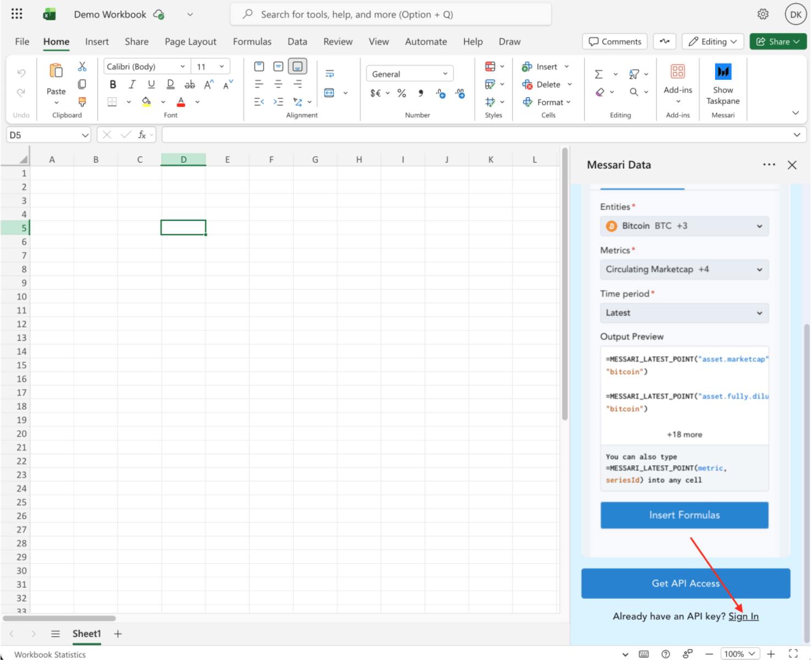Image resolution: width=812 pixels, height=662 pixels.
Task: Toggle bold formatting
Action: pyautogui.click(x=113, y=85)
